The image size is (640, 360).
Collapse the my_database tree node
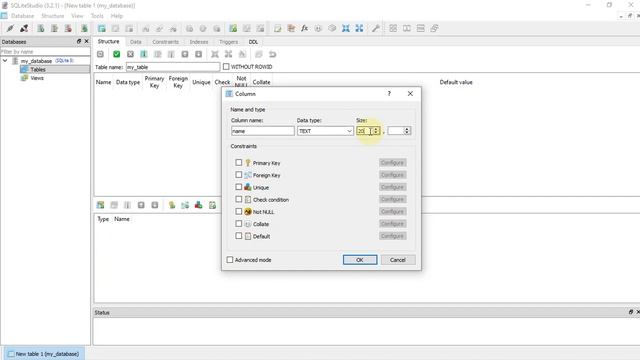click(x=5, y=61)
